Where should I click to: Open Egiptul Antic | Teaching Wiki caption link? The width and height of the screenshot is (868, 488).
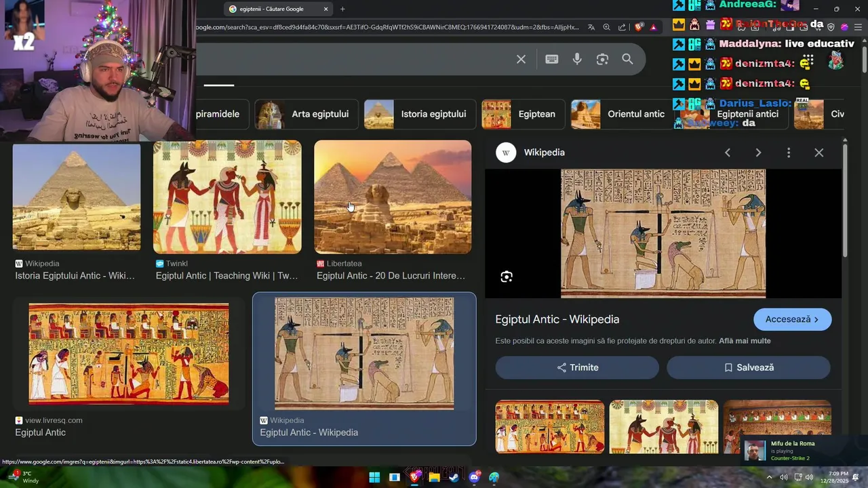(x=226, y=276)
